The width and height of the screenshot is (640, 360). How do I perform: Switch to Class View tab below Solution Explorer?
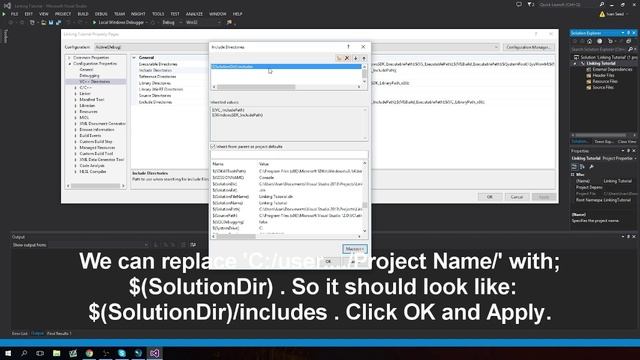pos(627,142)
